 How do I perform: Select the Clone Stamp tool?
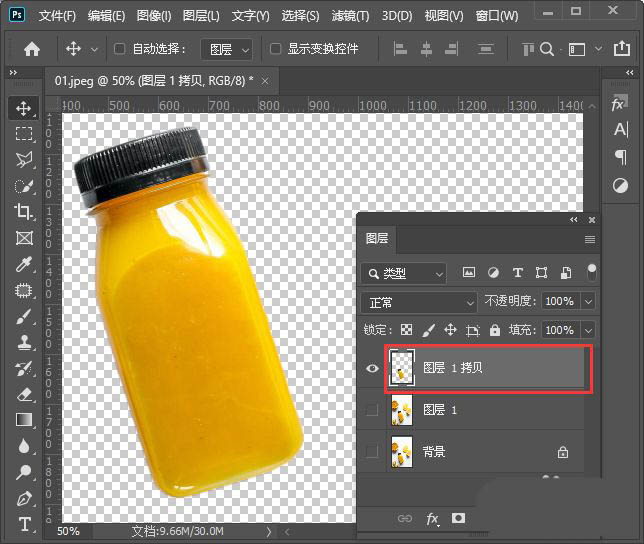pos(24,342)
